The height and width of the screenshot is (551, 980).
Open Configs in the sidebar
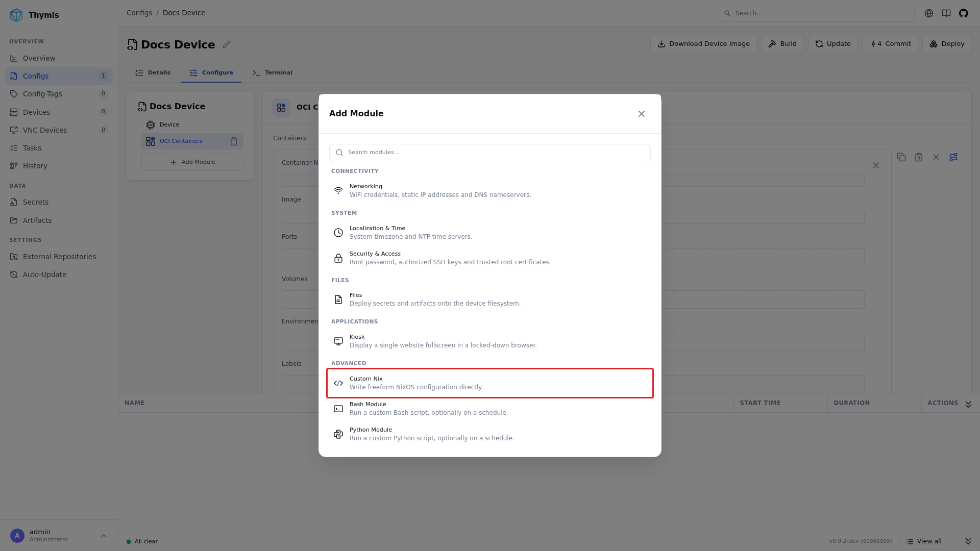click(x=59, y=76)
